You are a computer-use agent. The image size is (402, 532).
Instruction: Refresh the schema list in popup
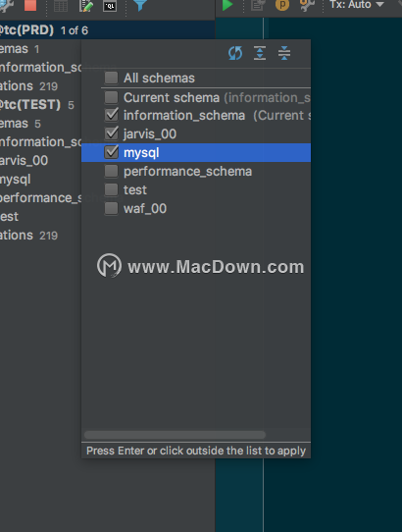point(235,53)
